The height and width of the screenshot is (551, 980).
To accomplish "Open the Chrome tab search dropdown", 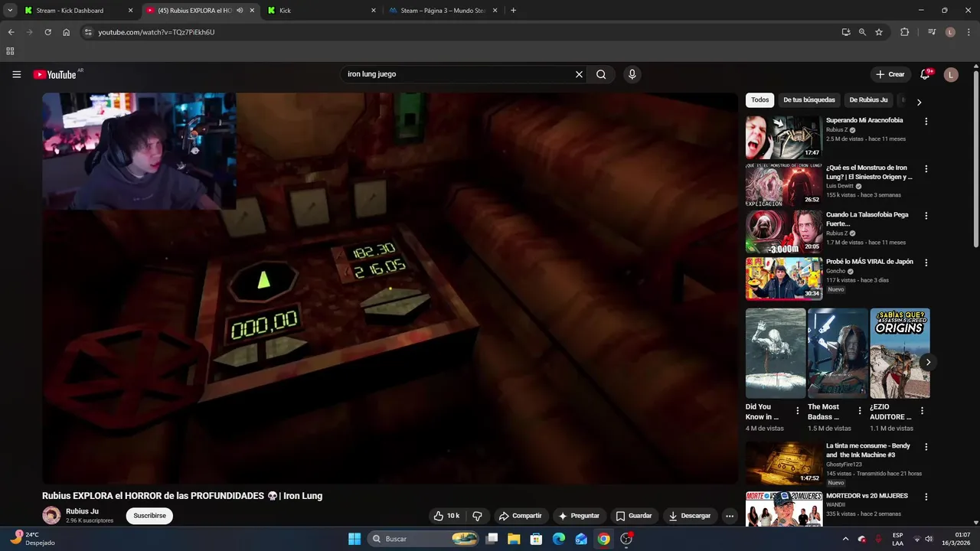I will (x=10, y=11).
